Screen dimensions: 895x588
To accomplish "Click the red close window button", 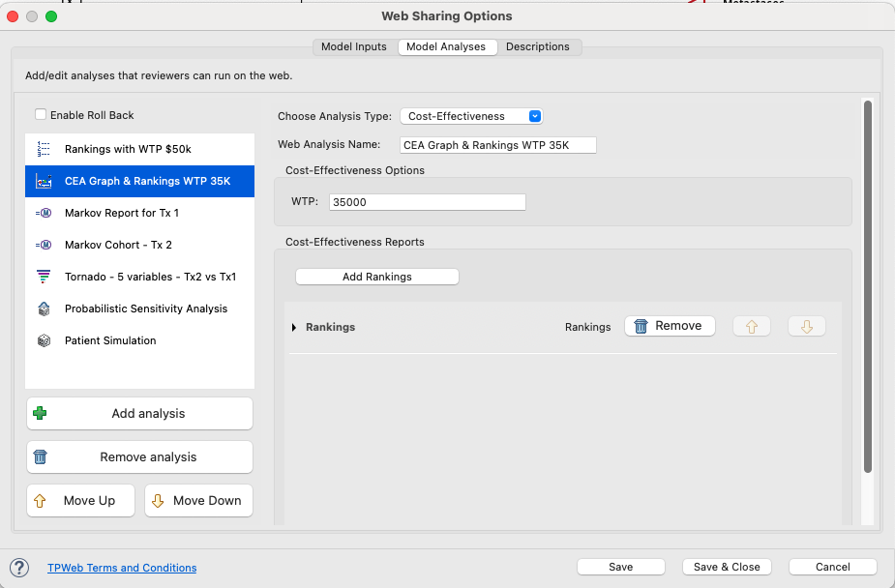I will pyautogui.click(x=13, y=16).
